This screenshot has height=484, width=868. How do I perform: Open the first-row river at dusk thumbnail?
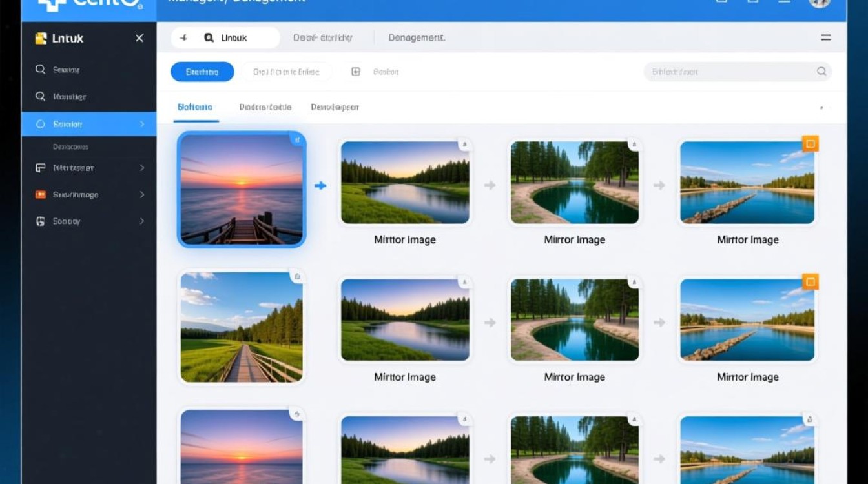pyautogui.click(x=405, y=183)
